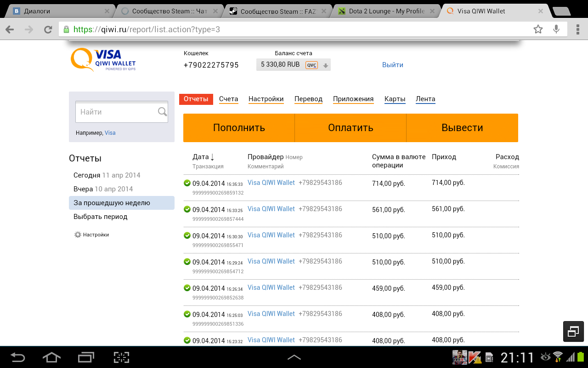This screenshot has height=368, width=588.
Task: Open Android recent apps button
Action: click(86, 357)
